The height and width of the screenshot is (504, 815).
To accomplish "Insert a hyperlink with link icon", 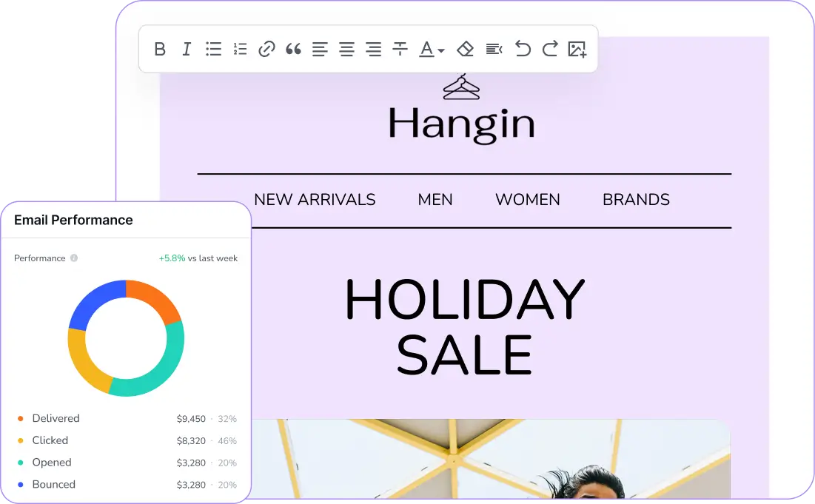I will point(266,49).
